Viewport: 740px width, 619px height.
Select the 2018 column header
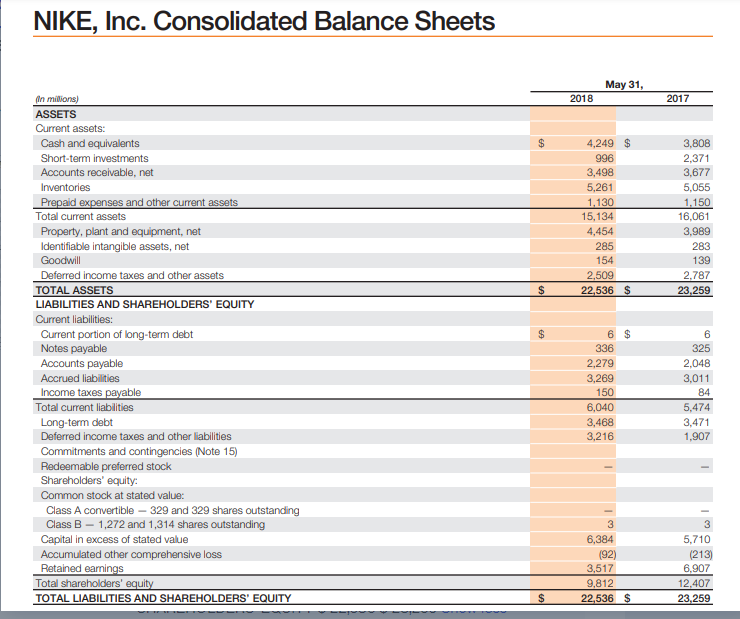tap(581, 99)
